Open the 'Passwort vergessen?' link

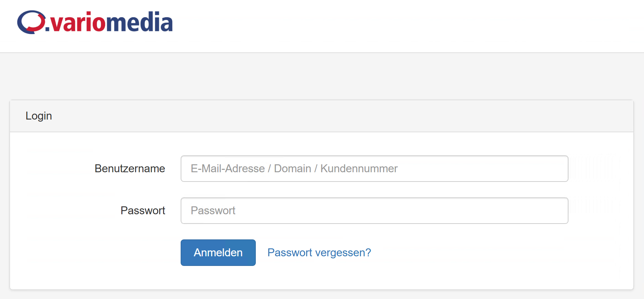319,252
